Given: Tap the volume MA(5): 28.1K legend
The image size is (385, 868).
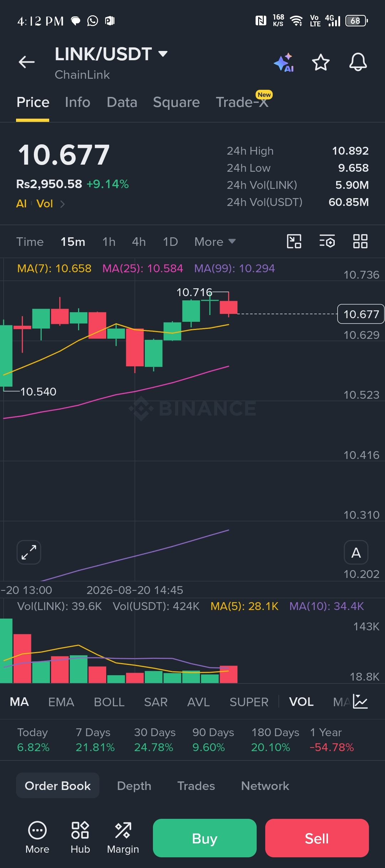Looking at the screenshot, I should (244, 606).
